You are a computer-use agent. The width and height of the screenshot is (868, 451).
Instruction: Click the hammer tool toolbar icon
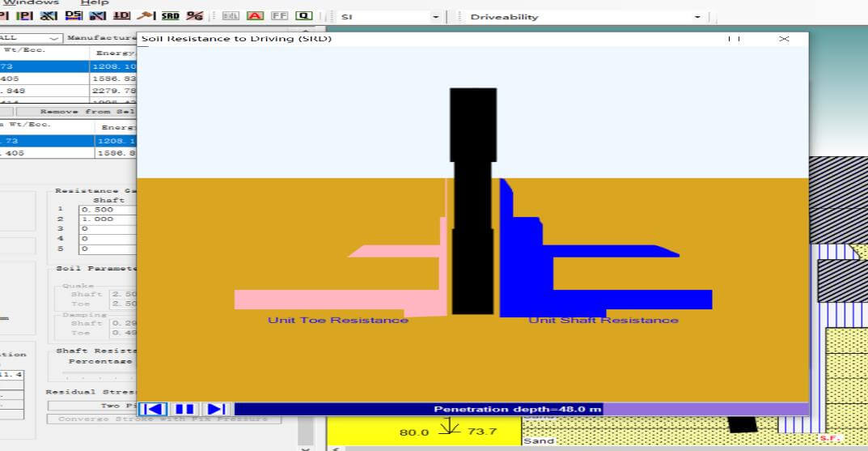pos(146,15)
